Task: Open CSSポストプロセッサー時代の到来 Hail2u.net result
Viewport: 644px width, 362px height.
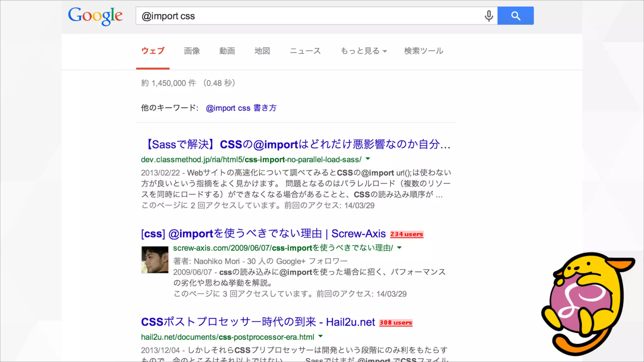Action: (258, 322)
